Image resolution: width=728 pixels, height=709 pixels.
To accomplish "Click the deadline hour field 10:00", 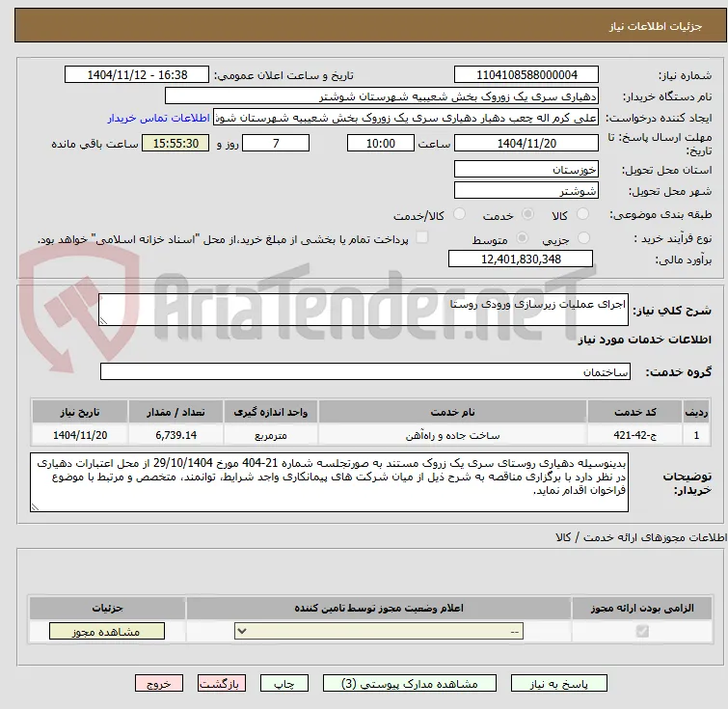I will [x=381, y=143].
